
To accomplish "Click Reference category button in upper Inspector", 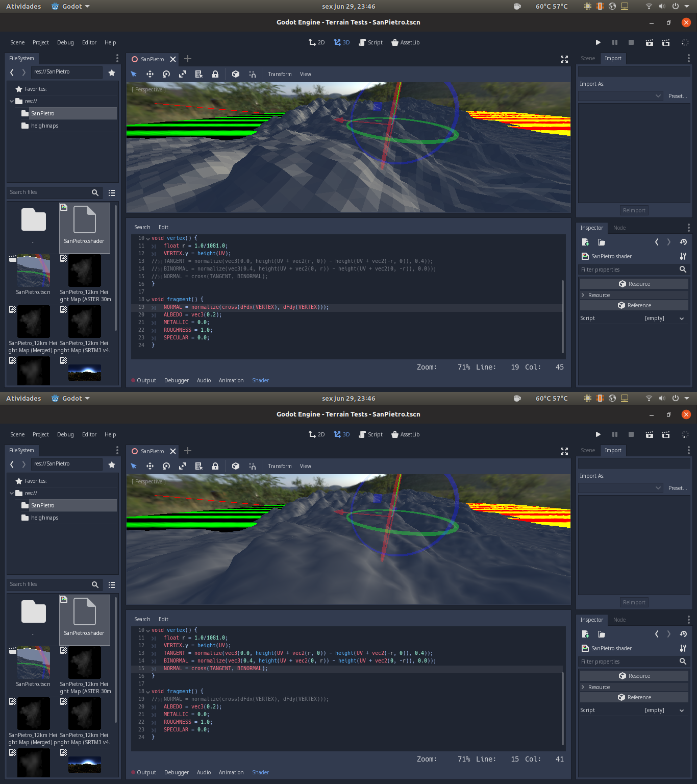I will 634,305.
